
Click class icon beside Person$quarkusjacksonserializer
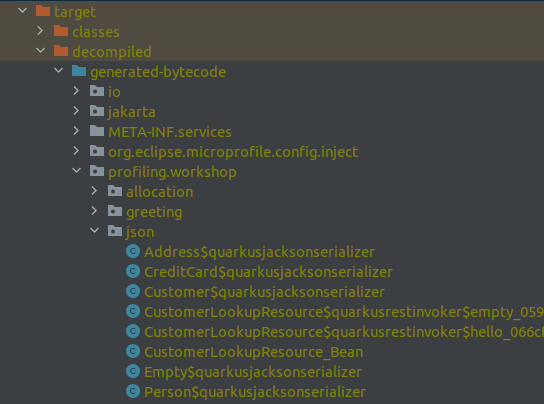pyautogui.click(x=133, y=391)
